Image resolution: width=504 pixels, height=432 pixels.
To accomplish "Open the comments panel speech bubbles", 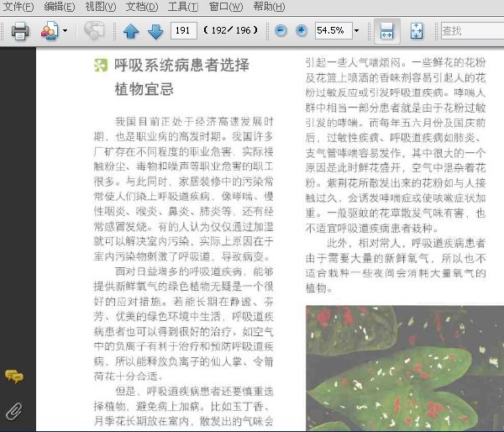I will (13, 376).
